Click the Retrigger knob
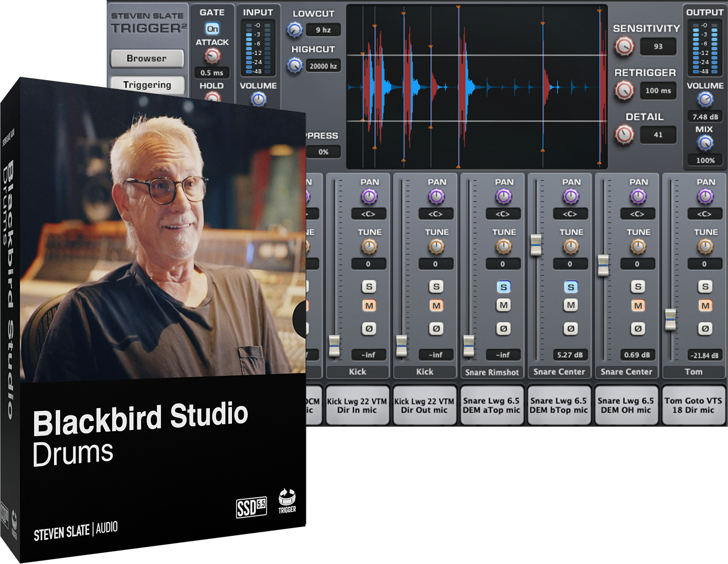 coord(624,90)
